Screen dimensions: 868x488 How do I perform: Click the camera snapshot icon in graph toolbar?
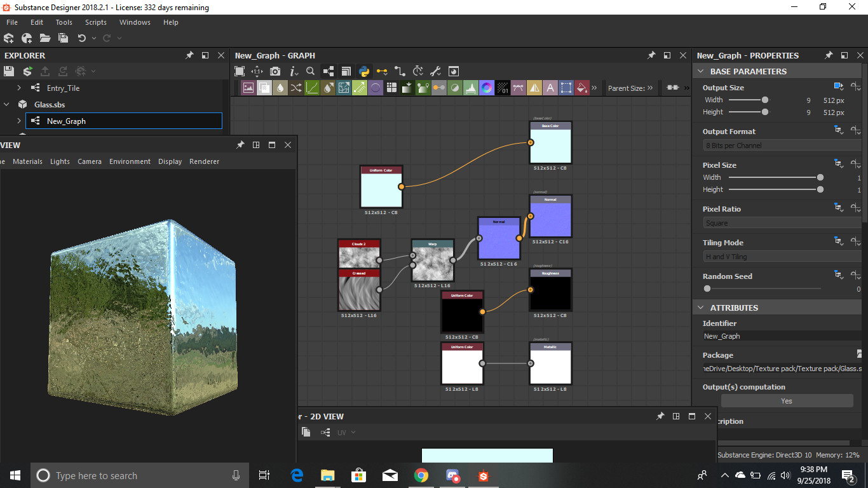point(275,71)
